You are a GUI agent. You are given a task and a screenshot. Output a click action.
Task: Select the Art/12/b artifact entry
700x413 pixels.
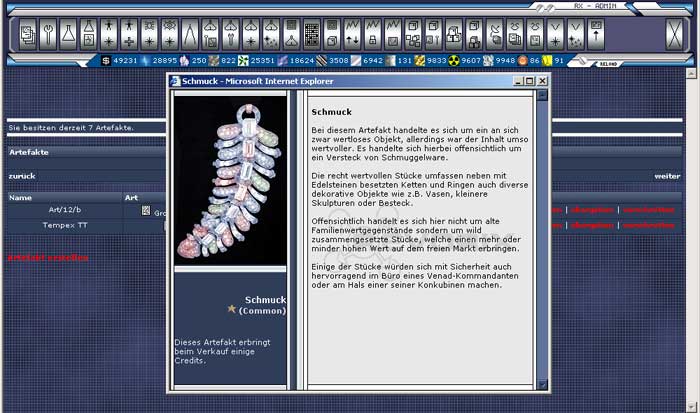pos(64,210)
